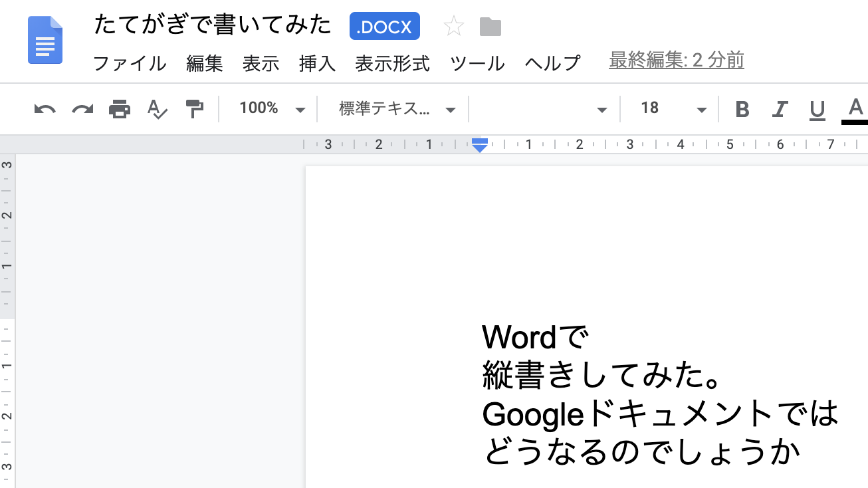Open the 100% zoom dropdown
This screenshot has height=488, width=868.
272,108
